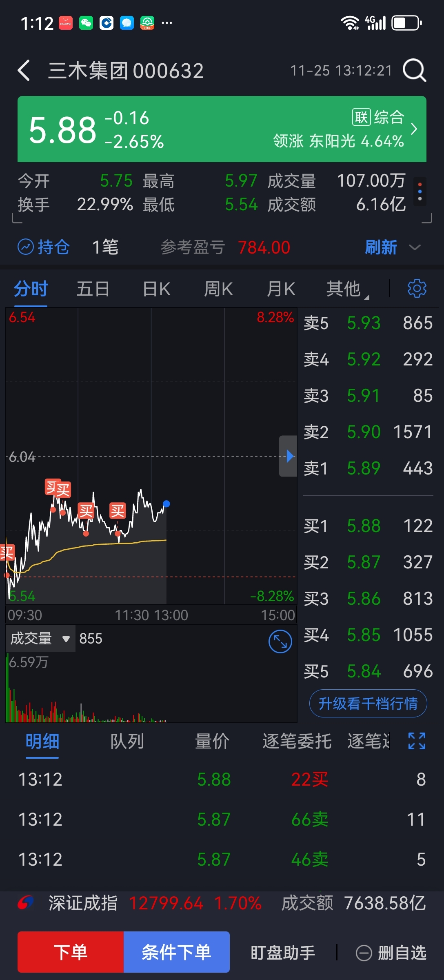Image resolution: width=444 pixels, height=980 pixels.
Task: Switch to 月K chart tab
Action: coord(281,289)
